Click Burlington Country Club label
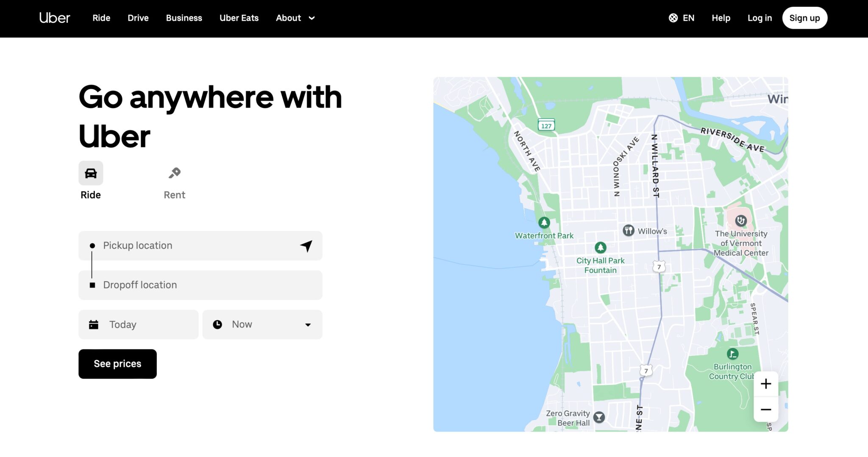 pos(732,371)
